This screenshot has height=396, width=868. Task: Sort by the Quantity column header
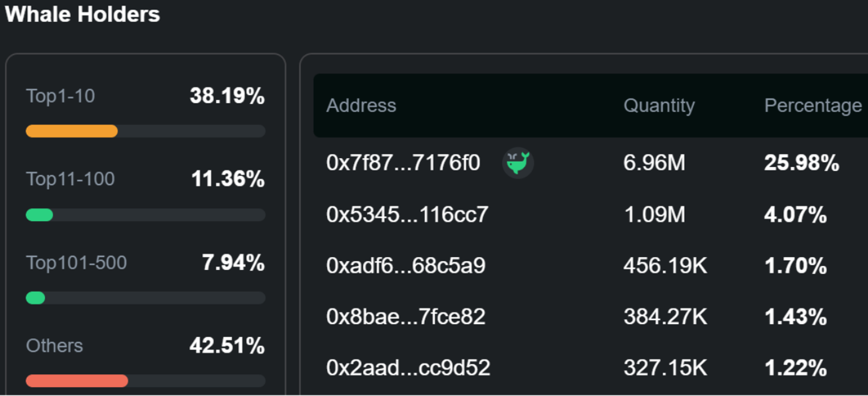point(659,105)
